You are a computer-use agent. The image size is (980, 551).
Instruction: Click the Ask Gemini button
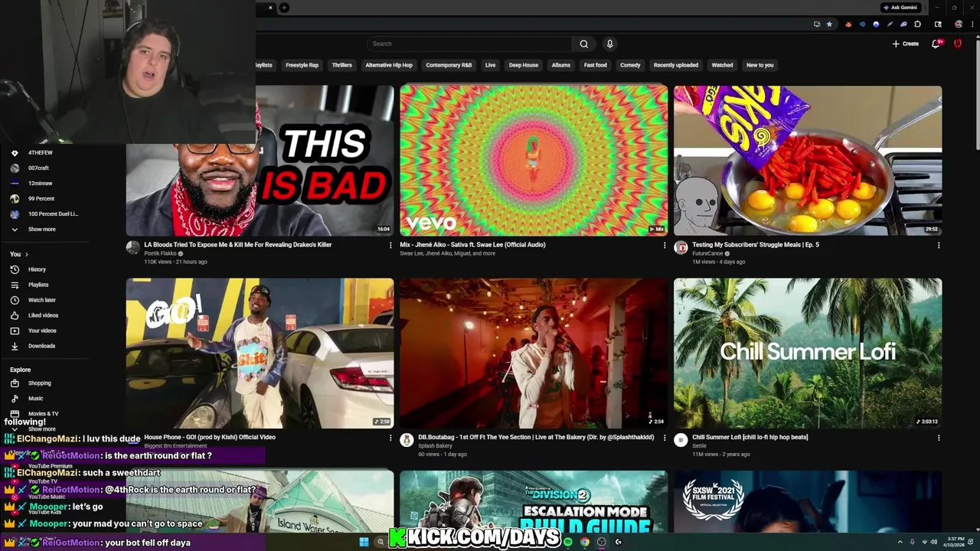point(900,8)
